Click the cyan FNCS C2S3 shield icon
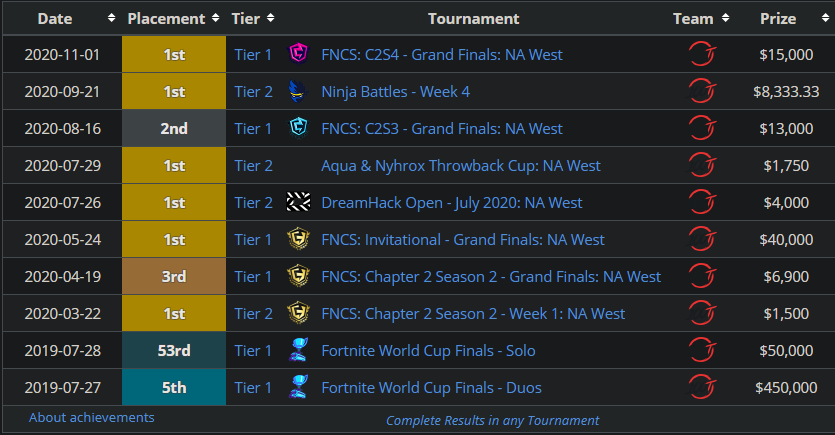835x435 pixels. (x=298, y=128)
